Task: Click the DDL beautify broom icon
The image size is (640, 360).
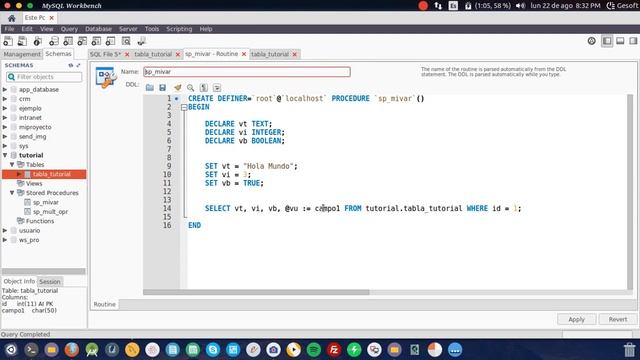Action: pyautogui.click(x=177, y=87)
